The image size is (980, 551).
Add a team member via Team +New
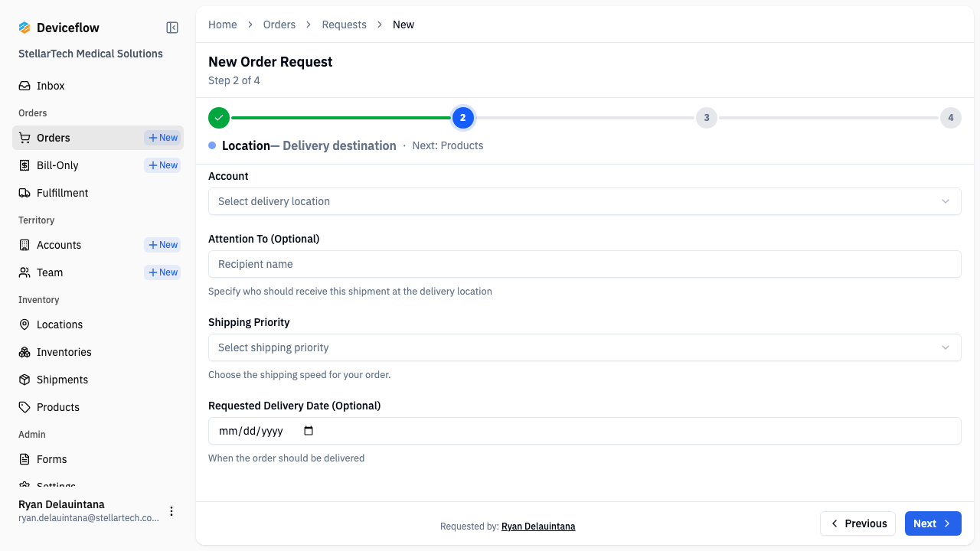point(162,272)
